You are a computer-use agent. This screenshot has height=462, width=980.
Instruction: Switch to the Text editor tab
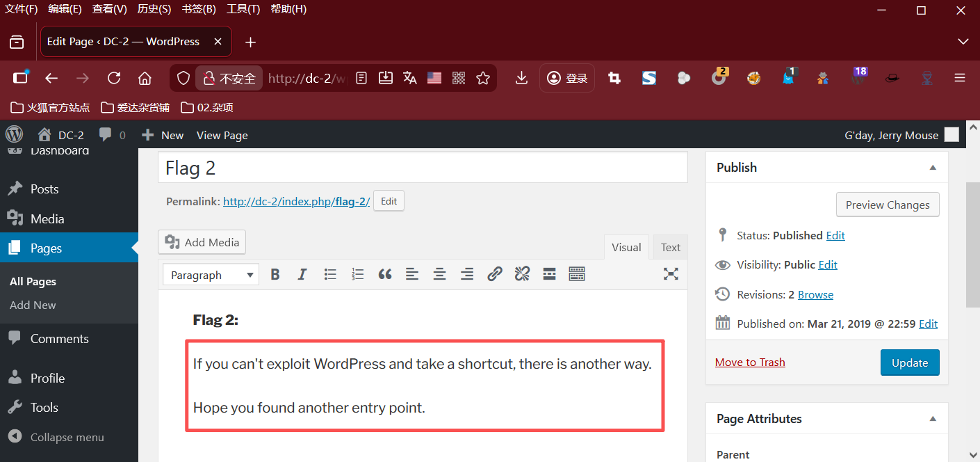[x=671, y=247]
